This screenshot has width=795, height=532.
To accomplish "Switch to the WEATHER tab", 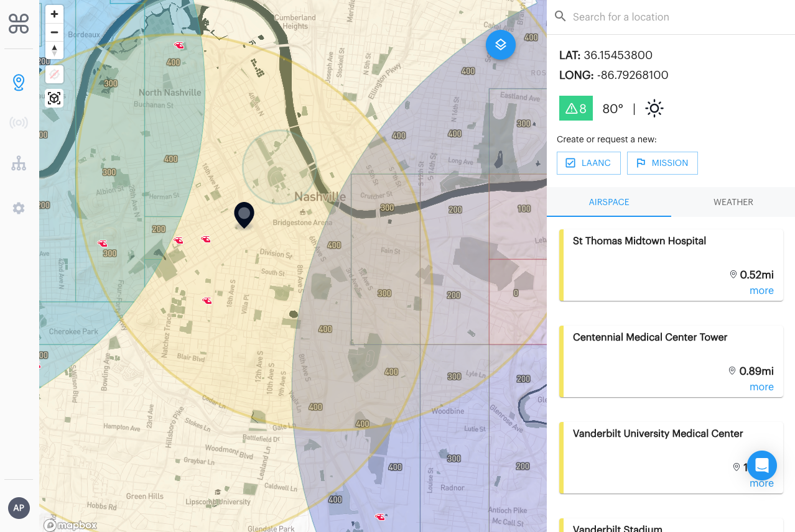I will (x=733, y=202).
